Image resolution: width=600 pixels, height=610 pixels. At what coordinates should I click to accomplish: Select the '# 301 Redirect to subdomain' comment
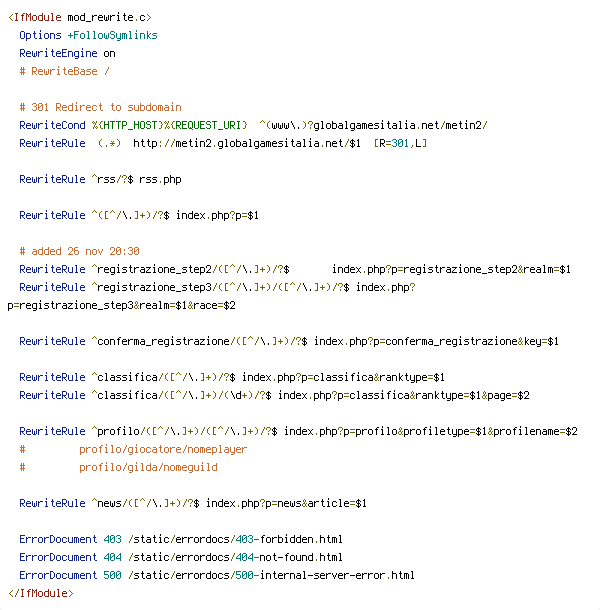click(x=100, y=107)
